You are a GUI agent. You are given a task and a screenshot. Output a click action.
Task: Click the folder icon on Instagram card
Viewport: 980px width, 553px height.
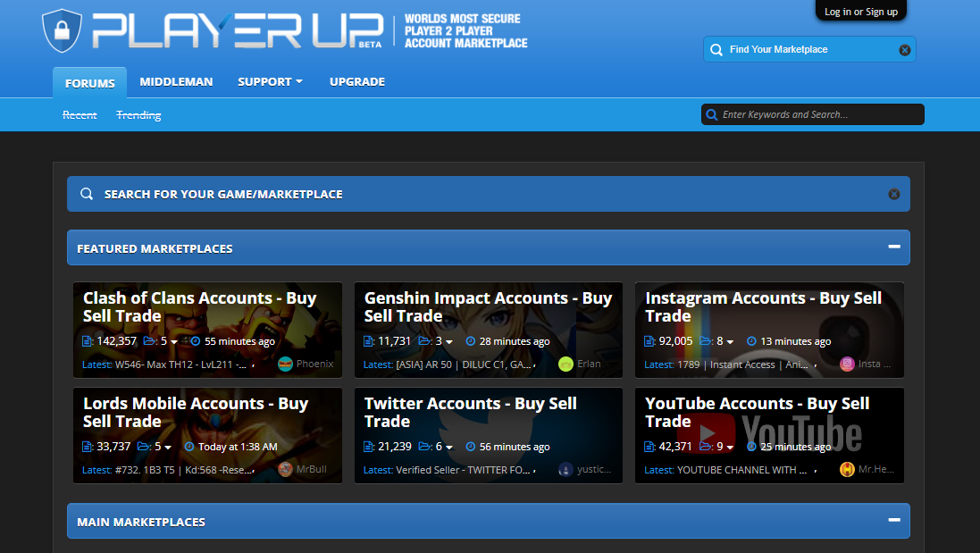coord(706,341)
